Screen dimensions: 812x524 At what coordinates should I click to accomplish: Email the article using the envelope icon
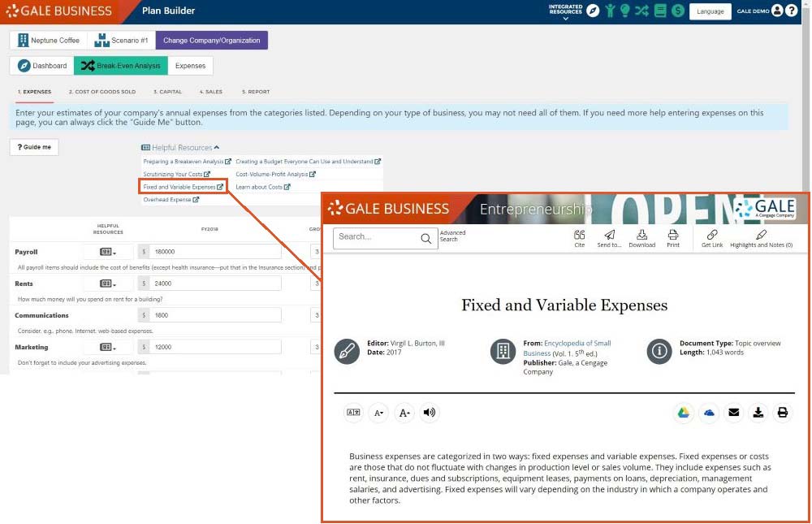pyautogui.click(x=734, y=413)
